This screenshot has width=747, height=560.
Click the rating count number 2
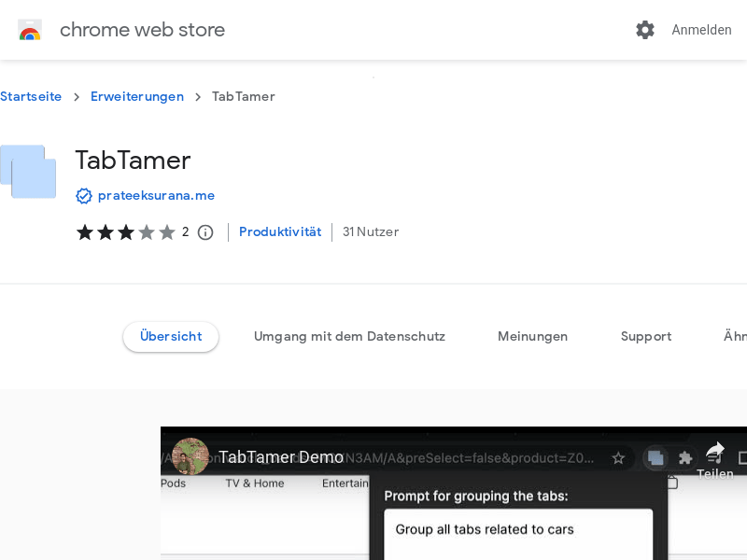(185, 231)
